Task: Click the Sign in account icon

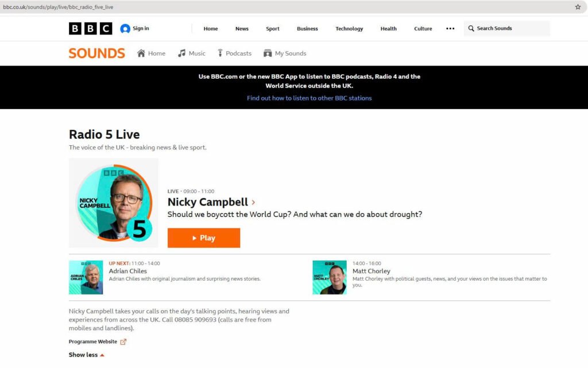Action: 125,29
